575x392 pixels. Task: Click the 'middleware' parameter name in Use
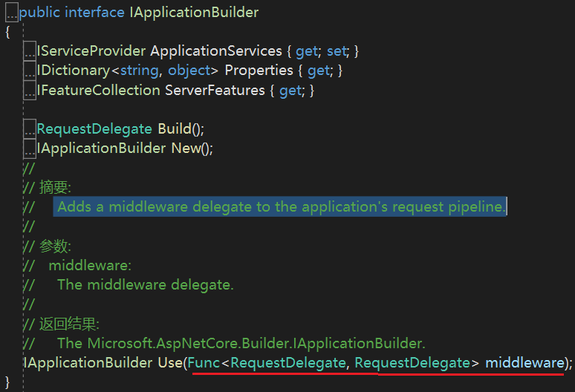point(524,363)
